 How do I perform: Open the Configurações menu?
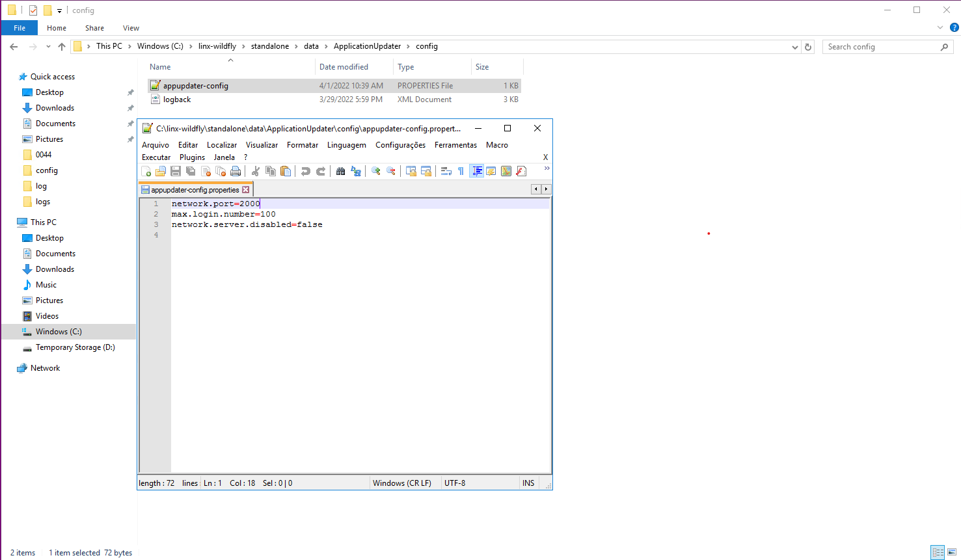(x=401, y=145)
